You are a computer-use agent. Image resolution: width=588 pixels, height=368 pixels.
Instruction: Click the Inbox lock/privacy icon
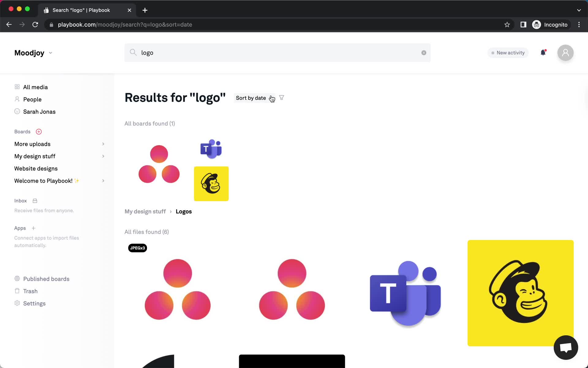[36, 200]
